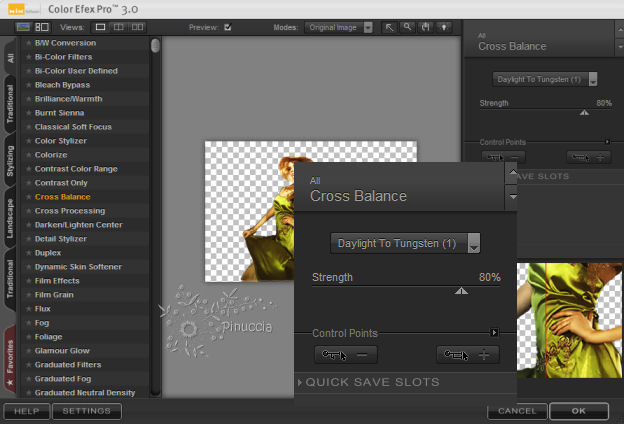Click the light bulb background icon

444,27
